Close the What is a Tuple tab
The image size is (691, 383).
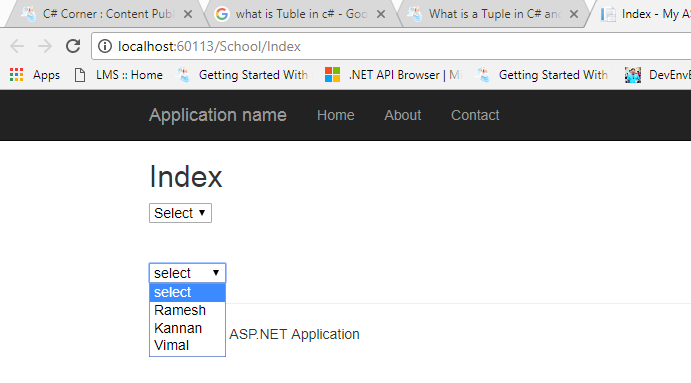coord(574,14)
